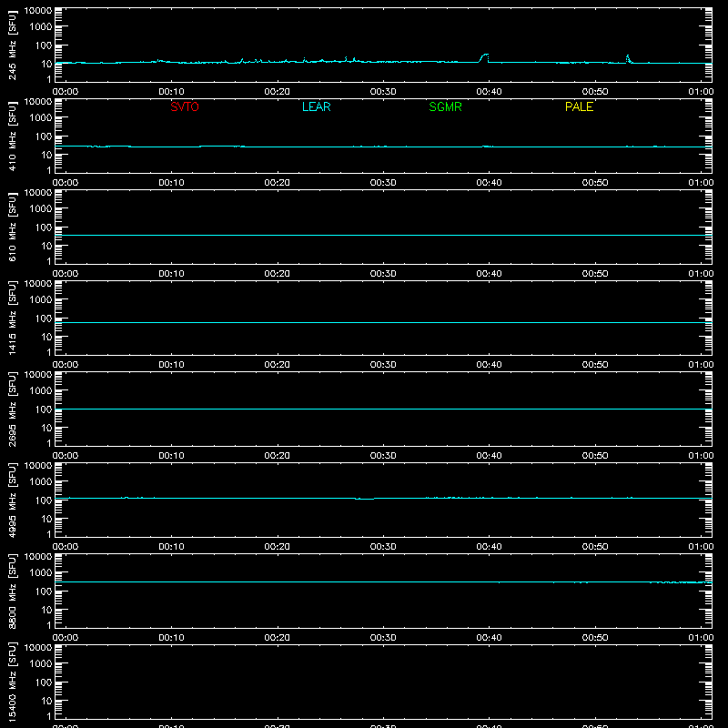Screen dimensions: 728x728
Task: Click the flat 610 MHz flux line
Action: coord(383,235)
